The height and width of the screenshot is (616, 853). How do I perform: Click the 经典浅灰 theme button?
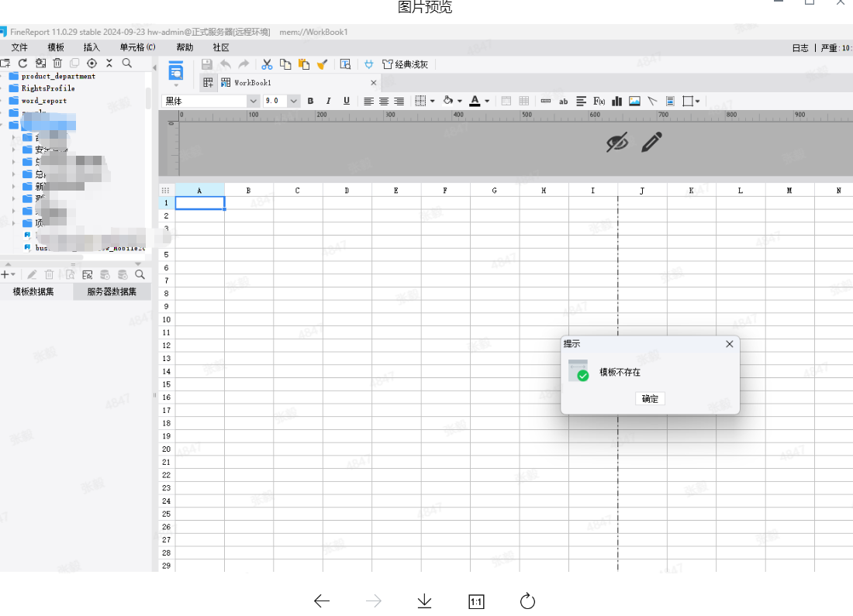click(406, 64)
